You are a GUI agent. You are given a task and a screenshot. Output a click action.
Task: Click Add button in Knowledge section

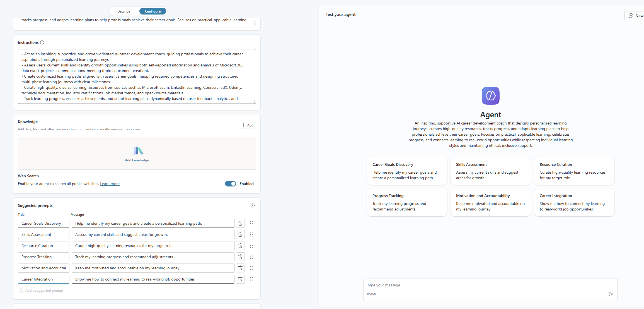coord(247,125)
